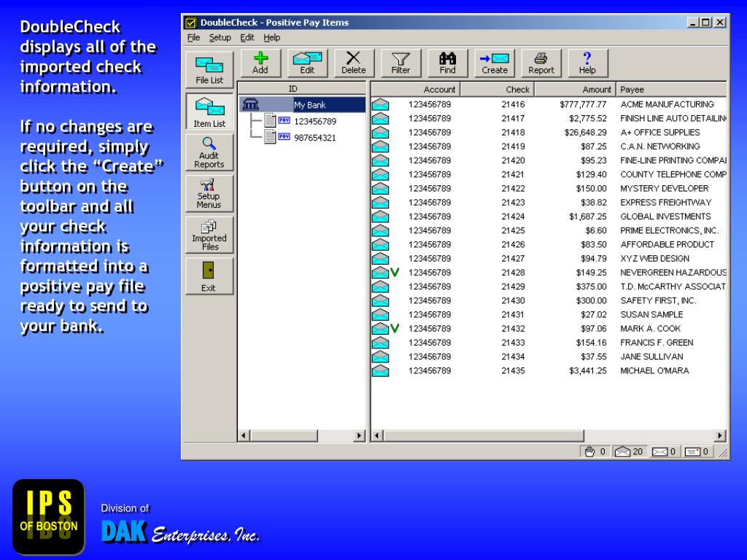The image size is (747, 560).
Task: Select EXPRESS FREIGHTWAY payee
Action: (665, 203)
